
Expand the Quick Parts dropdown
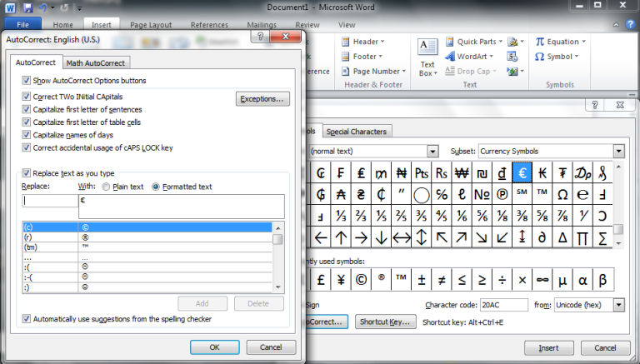[x=474, y=42]
